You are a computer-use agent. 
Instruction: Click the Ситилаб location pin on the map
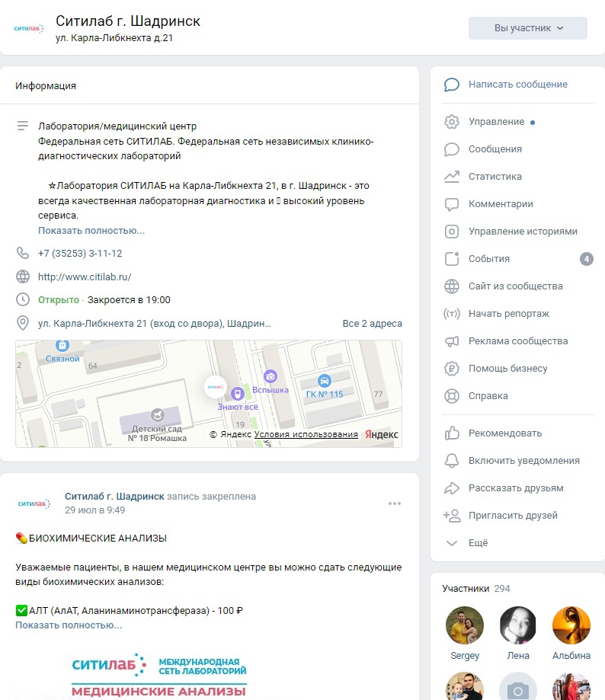215,387
